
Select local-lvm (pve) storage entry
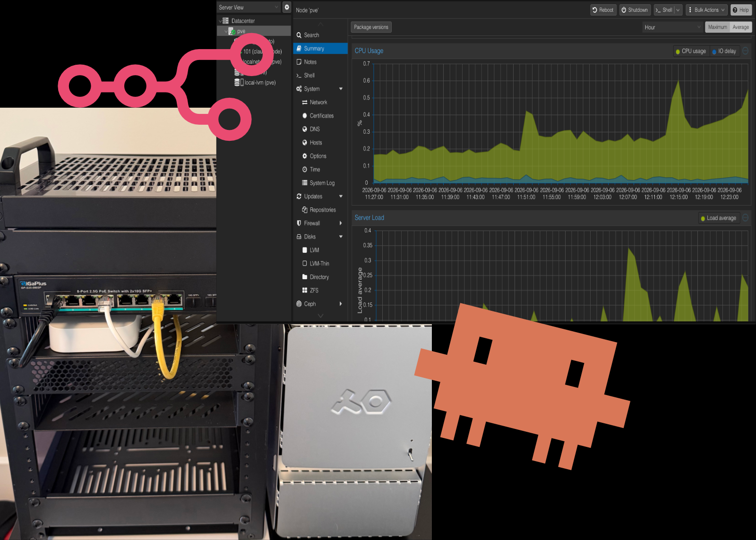pyautogui.click(x=255, y=82)
